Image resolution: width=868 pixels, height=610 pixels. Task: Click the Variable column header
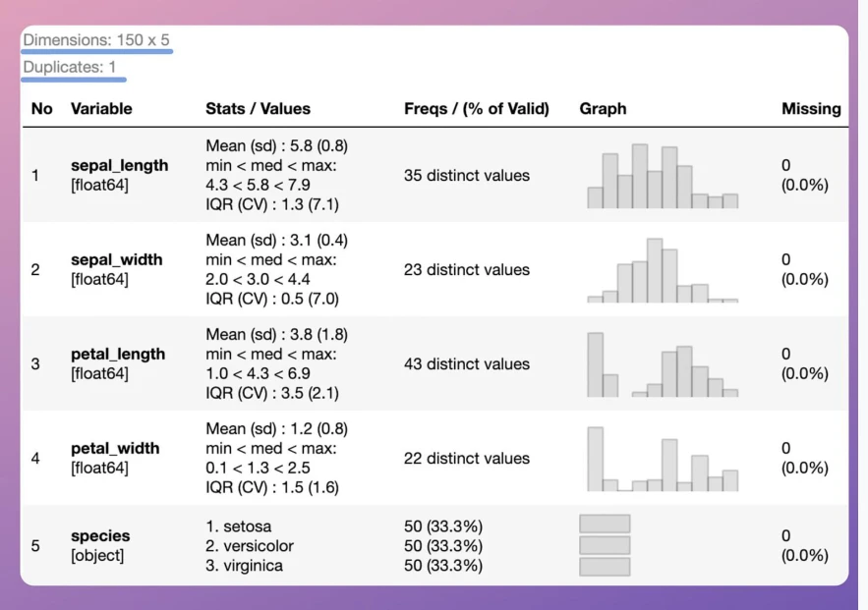(101, 108)
